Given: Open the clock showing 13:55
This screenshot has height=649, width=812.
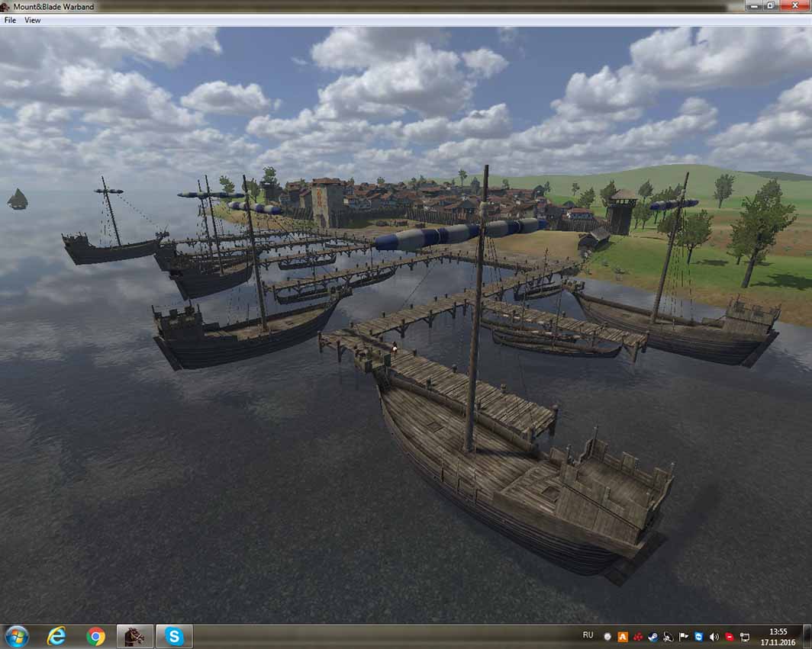Looking at the screenshot, I should tap(778, 636).
